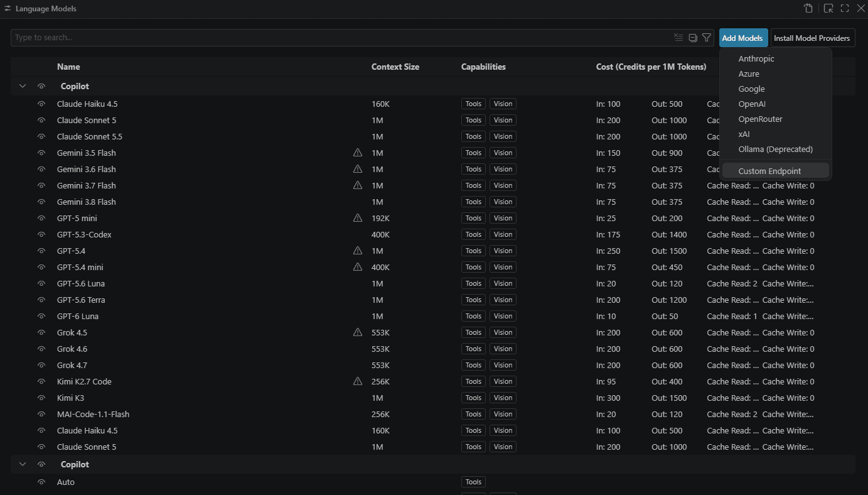Move editor into new window icon
Image resolution: width=868 pixels, height=495 pixels.
(x=828, y=9)
